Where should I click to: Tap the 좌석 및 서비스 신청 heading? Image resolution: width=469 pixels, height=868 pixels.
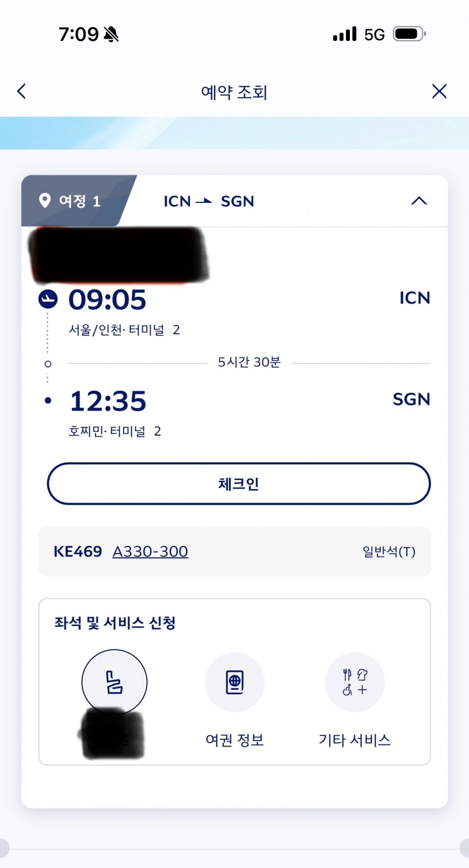point(115,623)
